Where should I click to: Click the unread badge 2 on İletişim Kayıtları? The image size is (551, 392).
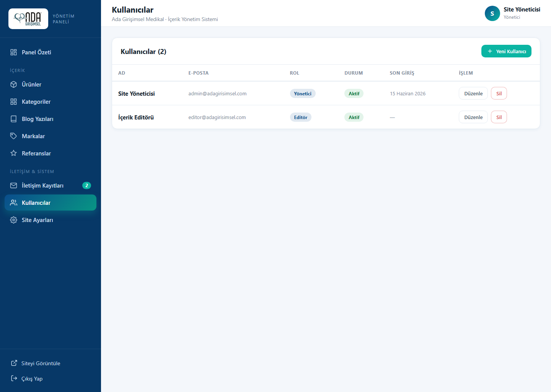(87, 186)
